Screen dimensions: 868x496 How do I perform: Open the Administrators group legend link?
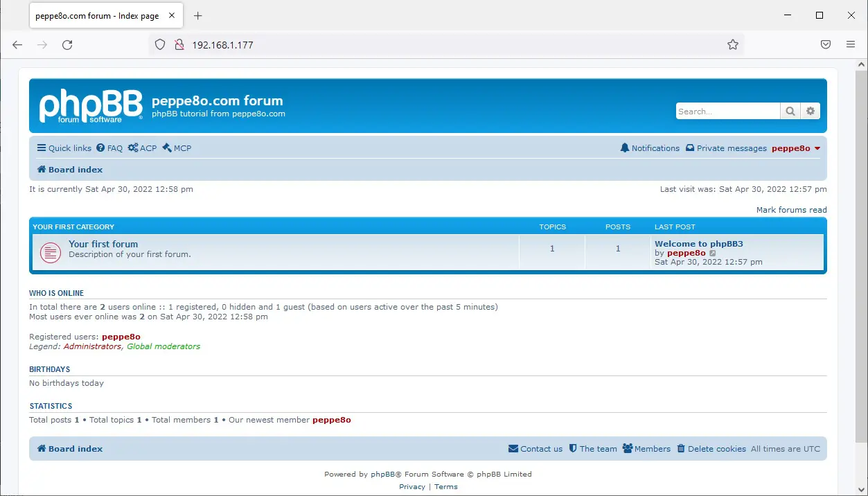(92, 346)
